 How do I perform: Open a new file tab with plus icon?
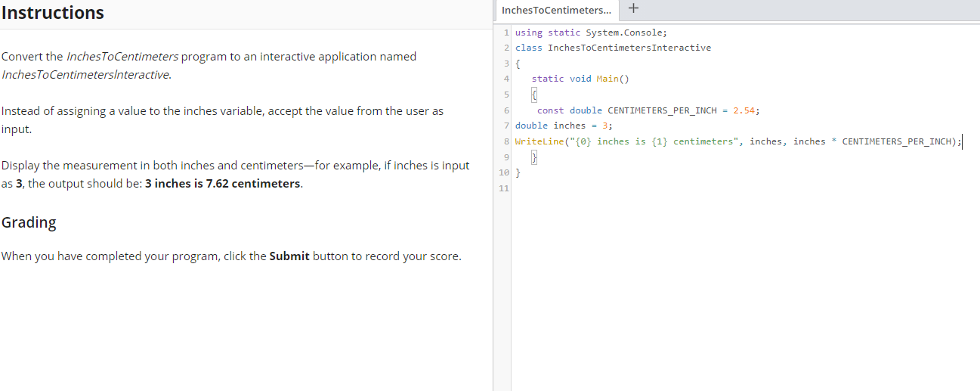[632, 10]
